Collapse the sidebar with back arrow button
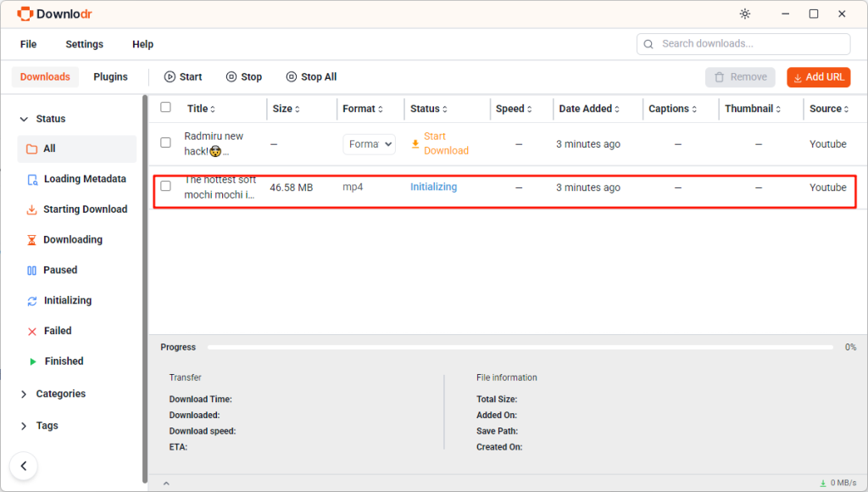Screen dimensions: 868x492 [x=24, y=466]
